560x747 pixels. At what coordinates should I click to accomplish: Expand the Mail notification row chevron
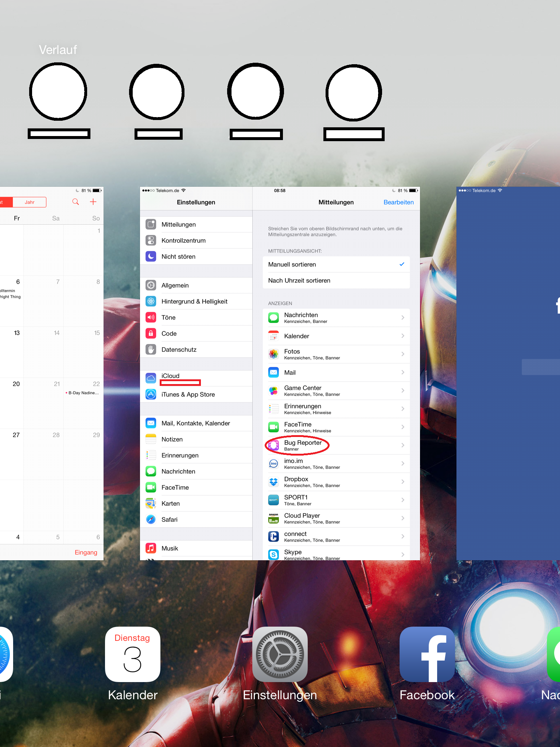tap(403, 372)
